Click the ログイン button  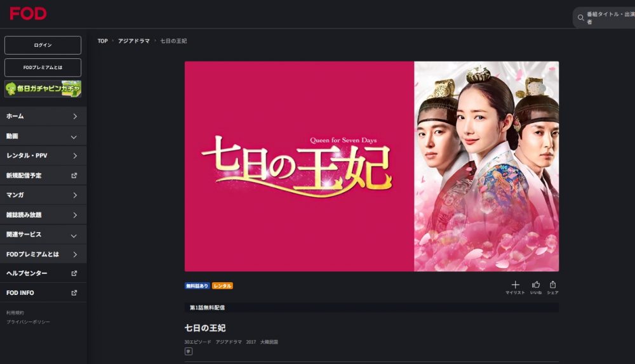[x=43, y=45]
